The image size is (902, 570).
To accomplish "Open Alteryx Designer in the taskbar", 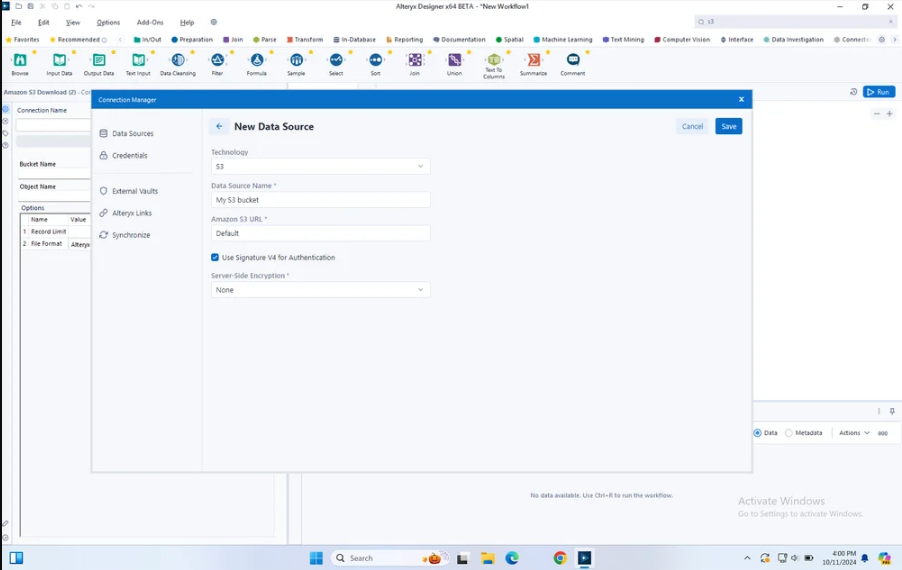I will pyautogui.click(x=584, y=558).
